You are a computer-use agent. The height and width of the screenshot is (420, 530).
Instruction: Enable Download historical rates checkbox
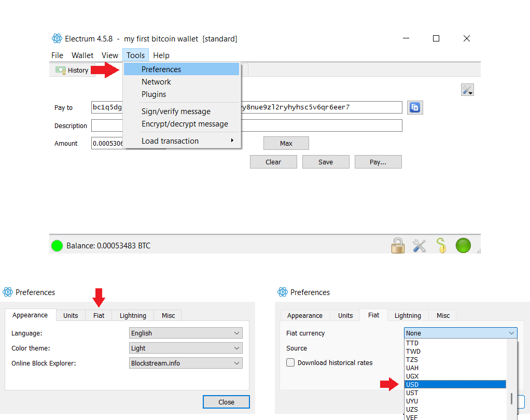(x=291, y=362)
